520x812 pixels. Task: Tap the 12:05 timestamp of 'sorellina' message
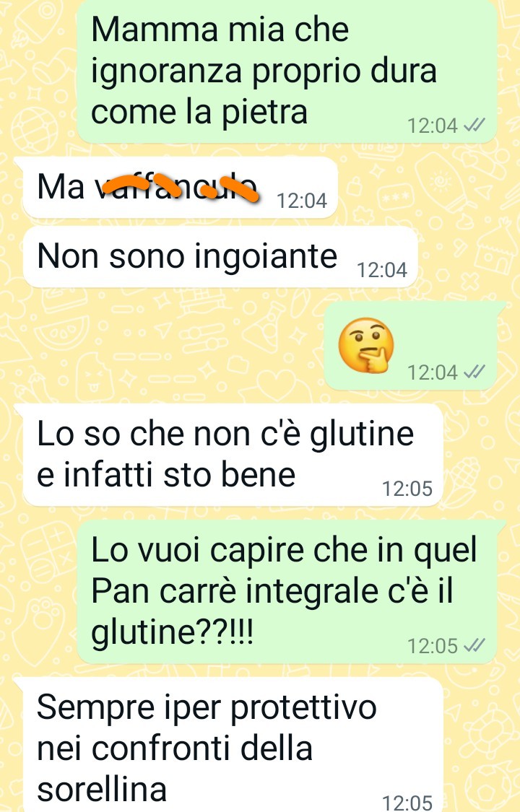click(x=407, y=803)
